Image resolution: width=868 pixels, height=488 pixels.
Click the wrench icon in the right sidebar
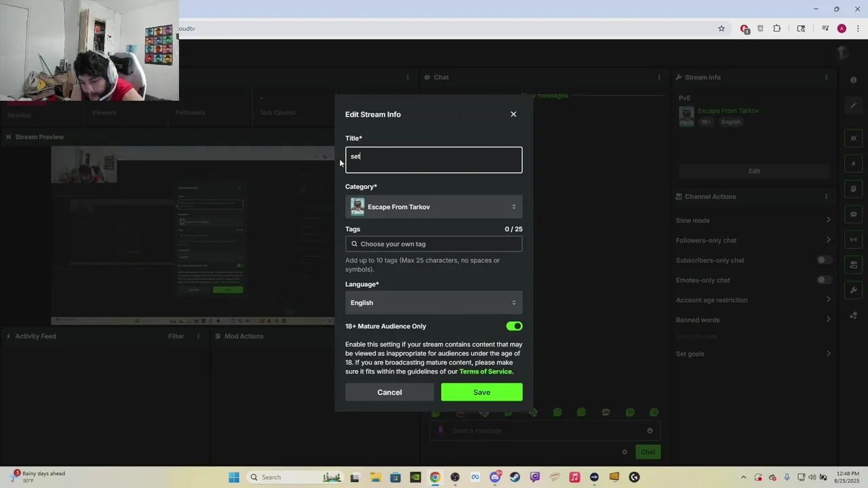(x=854, y=290)
